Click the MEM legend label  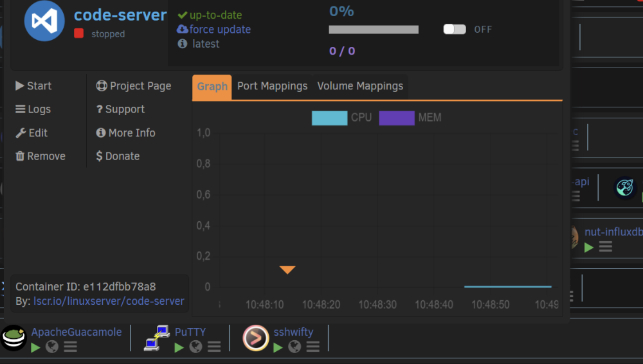coord(430,118)
